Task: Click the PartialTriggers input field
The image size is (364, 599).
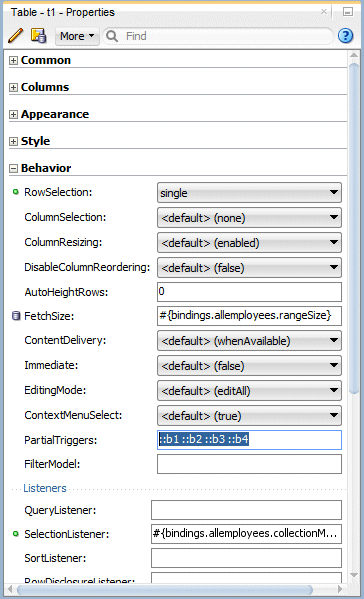Action: [249, 440]
